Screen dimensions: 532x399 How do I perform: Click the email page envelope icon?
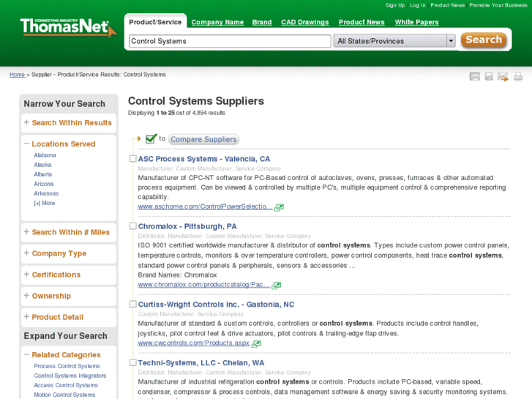coord(475,77)
